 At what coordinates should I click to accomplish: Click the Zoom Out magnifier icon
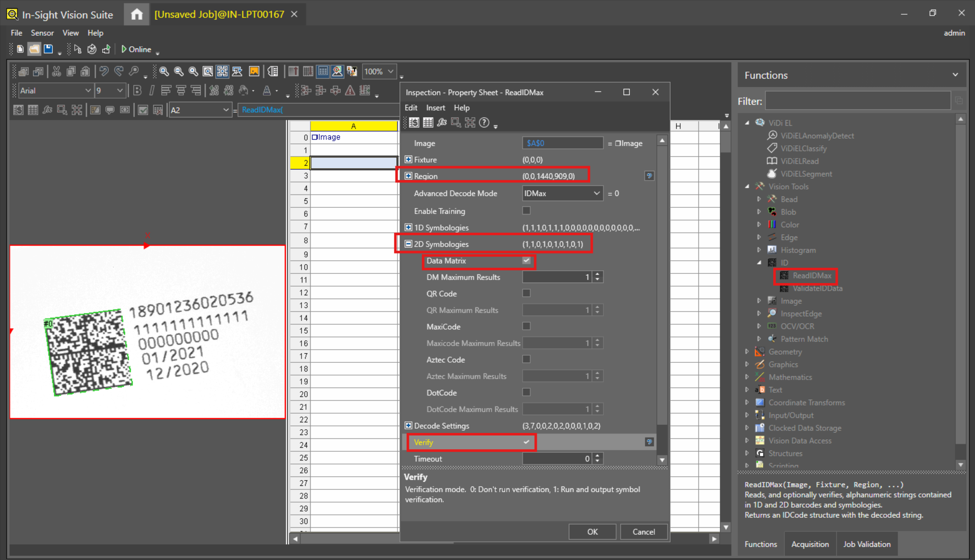coord(178,72)
